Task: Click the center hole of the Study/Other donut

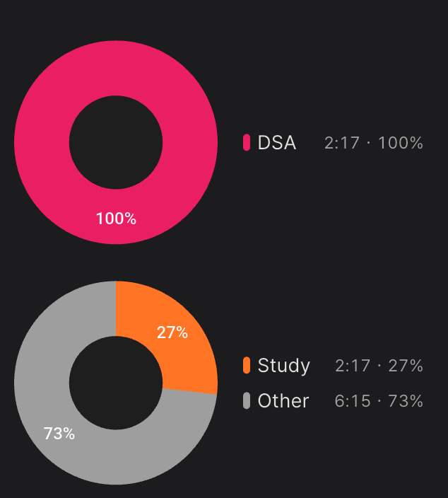Action: pos(116,383)
